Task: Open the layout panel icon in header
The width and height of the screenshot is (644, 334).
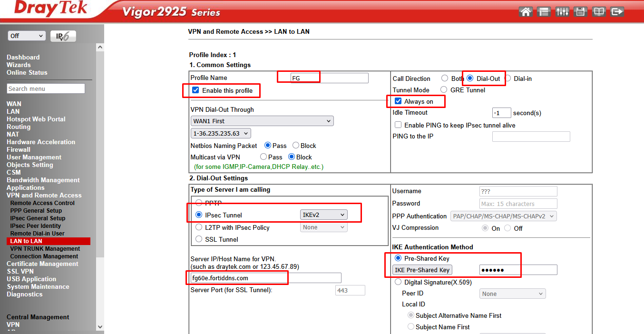Action: [x=544, y=12]
